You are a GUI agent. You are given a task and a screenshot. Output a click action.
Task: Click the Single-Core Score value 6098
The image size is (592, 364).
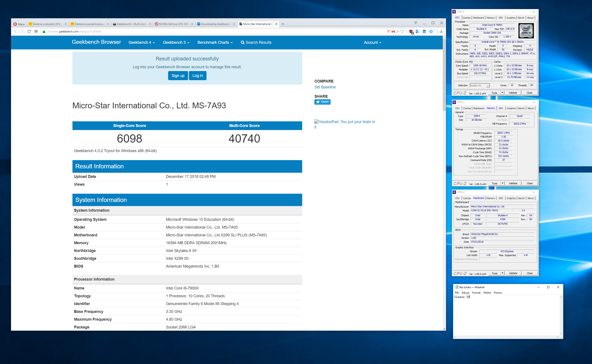click(130, 138)
